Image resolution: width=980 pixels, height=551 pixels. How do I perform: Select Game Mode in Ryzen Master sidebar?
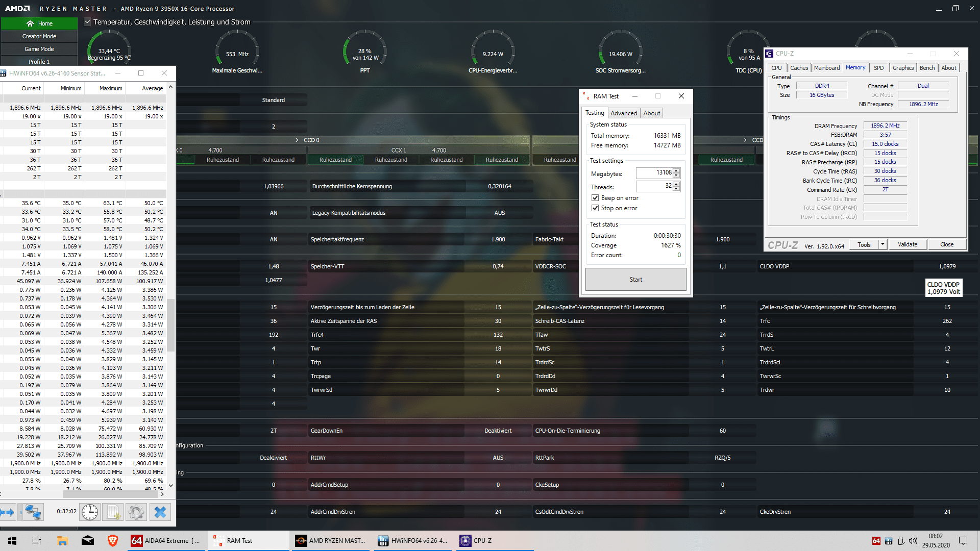[39, 49]
